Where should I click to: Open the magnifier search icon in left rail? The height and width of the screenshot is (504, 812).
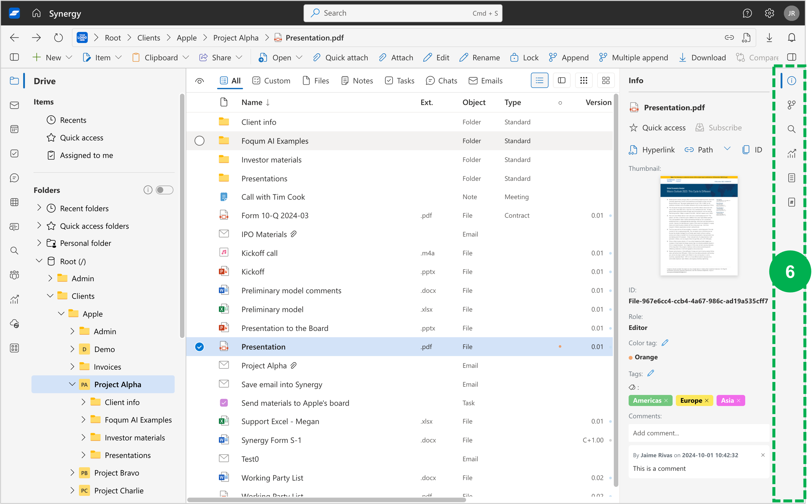point(14,251)
